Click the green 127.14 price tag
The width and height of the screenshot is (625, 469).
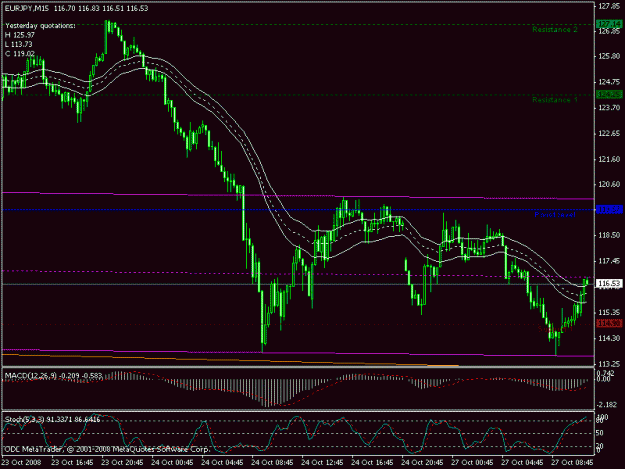(609, 24)
